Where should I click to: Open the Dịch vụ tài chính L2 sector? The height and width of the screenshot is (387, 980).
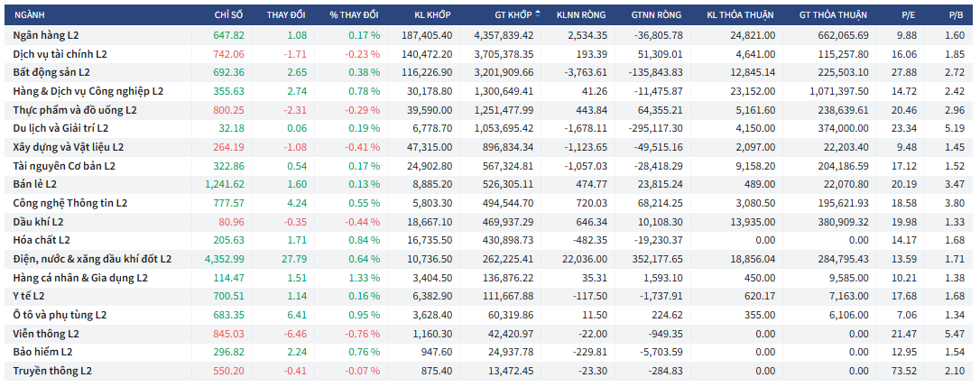pos(60,54)
